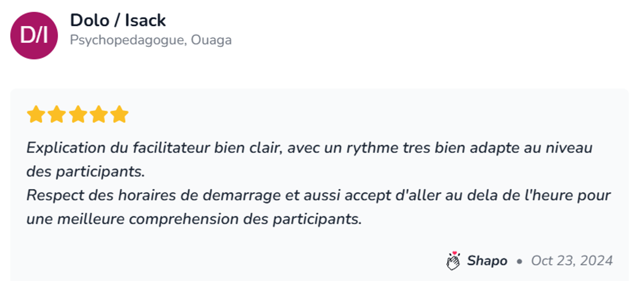Screen dimensions: 644x281
Task: Click the line starting 'une meilleure comprehension'
Action: pyautogui.click(x=194, y=219)
